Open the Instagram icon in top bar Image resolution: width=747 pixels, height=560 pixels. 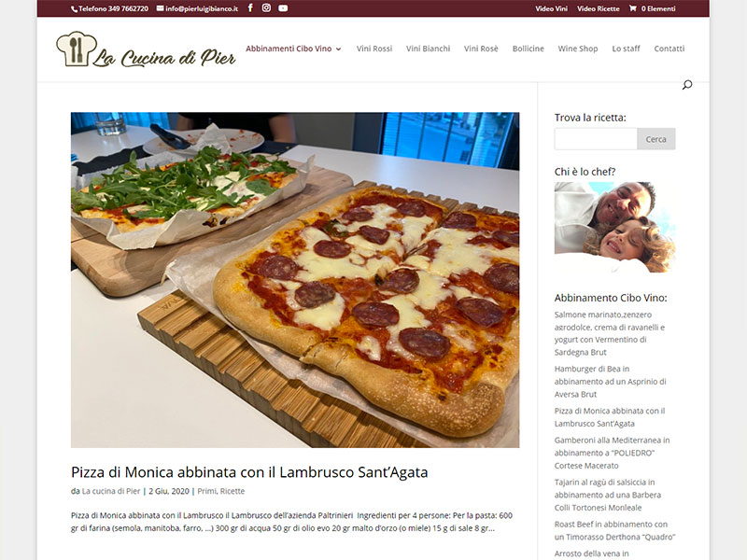point(266,8)
